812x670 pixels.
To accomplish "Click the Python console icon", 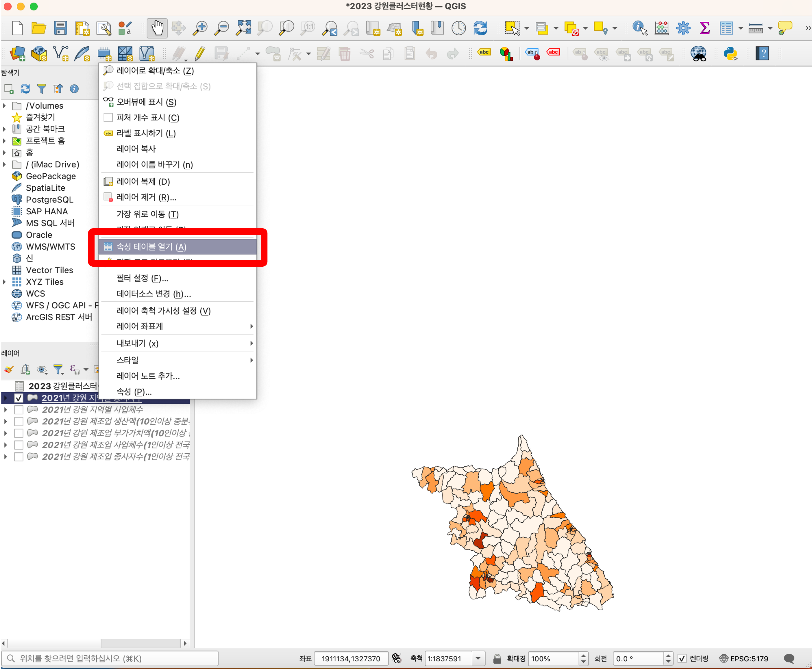I will click(x=730, y=53).
